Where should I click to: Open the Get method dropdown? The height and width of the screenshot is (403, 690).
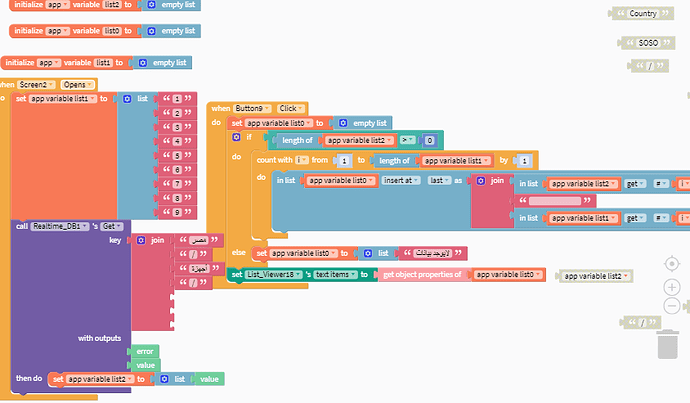coord(112,227)
